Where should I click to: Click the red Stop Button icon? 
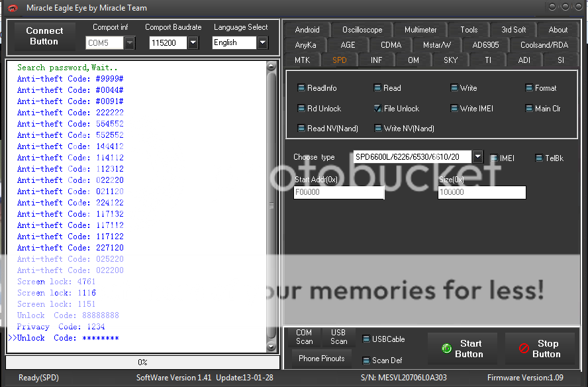coord(524,349)
